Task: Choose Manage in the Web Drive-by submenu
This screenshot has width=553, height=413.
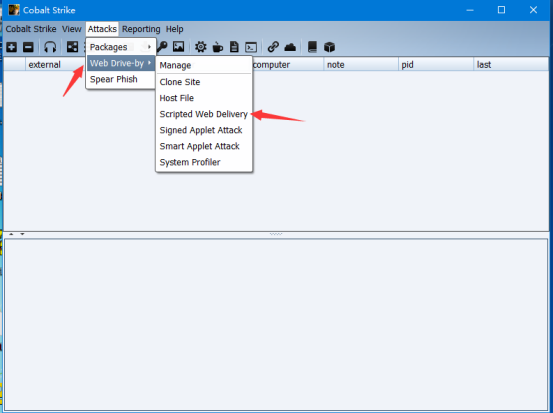Action: (204, 65)
